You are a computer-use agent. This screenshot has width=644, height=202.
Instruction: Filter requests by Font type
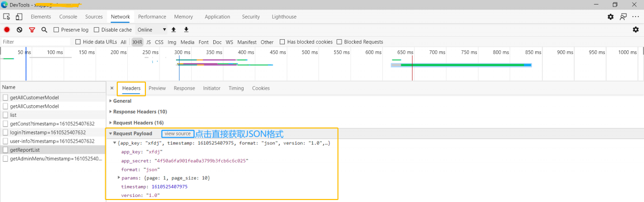tap(204, 42)
